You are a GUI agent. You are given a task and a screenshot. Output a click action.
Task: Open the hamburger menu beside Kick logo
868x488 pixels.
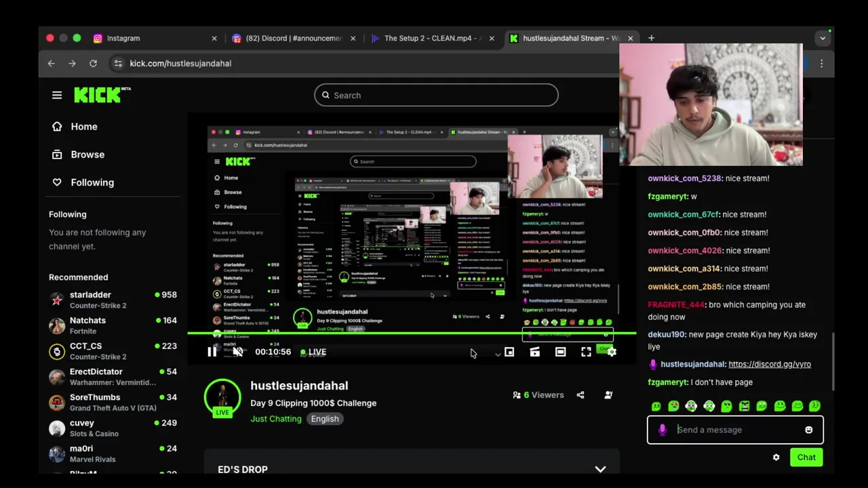pyautogui.click(x=57, y=96)
